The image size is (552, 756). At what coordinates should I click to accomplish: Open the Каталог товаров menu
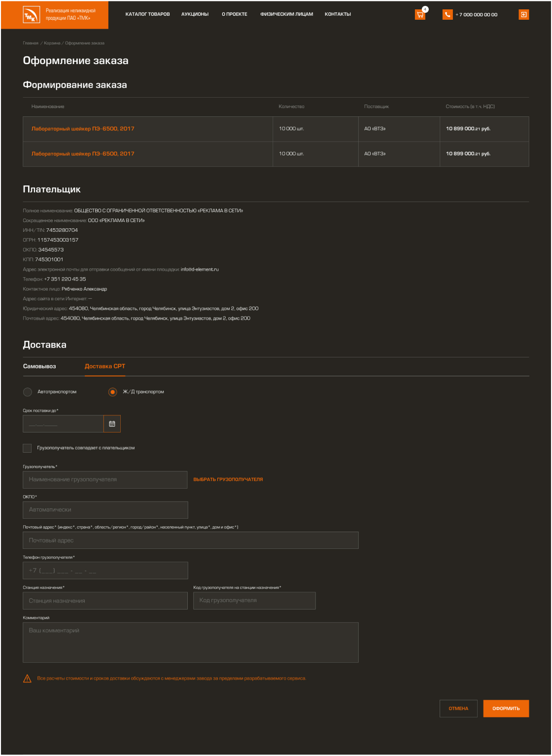147,14
